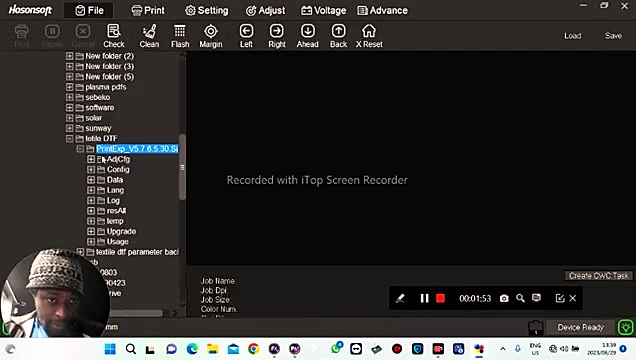
Task: Click Create CWC Task button
Action: [x=599, y=276]
